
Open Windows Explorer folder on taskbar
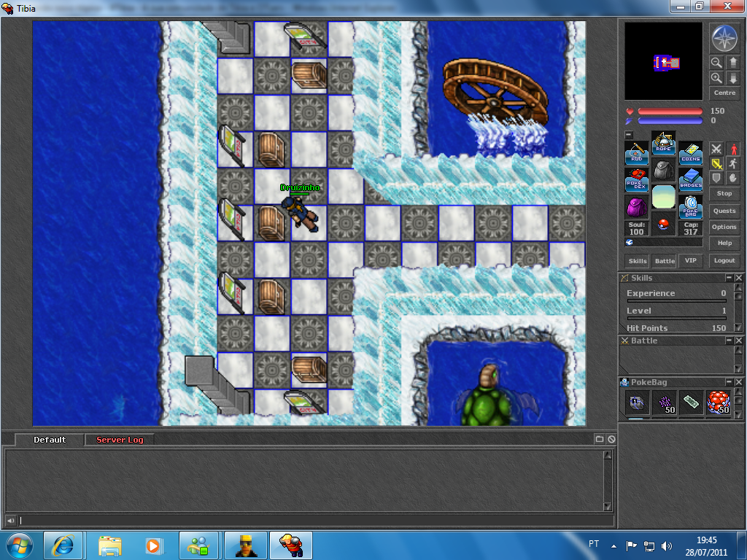109,545
